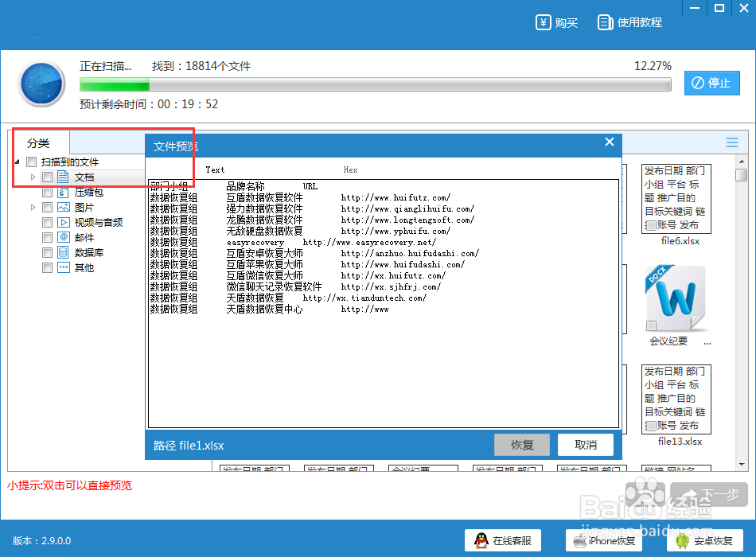
Task: Collapse the 扫描到的文件 tree node
Action: tap(18, 162)
